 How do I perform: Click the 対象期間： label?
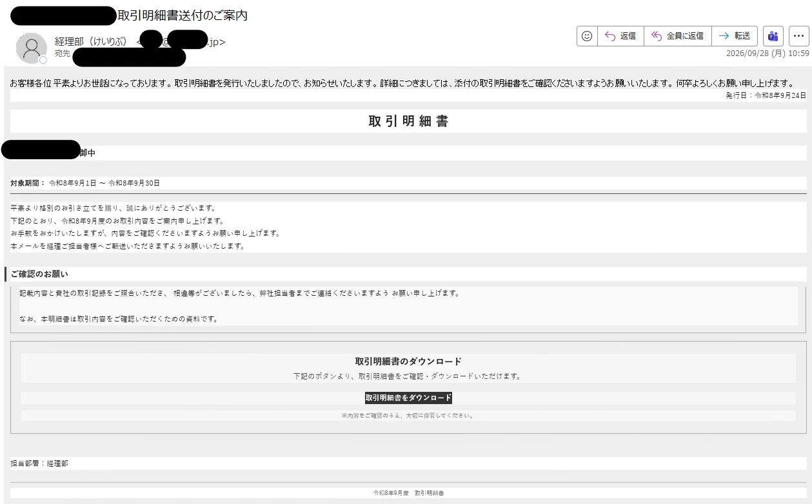point(28,183)
